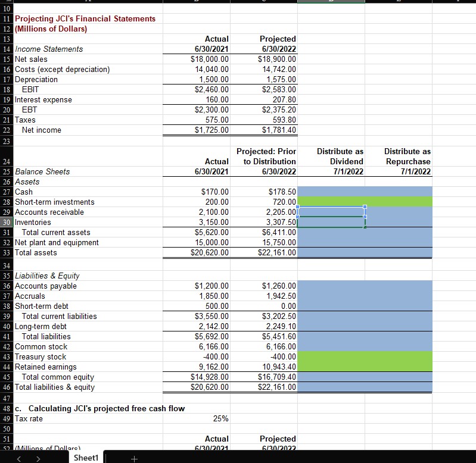Click the 'Projecting JCI's Financial Statements' title cell
Screen dimensions: 476x463
pos(85,19)
